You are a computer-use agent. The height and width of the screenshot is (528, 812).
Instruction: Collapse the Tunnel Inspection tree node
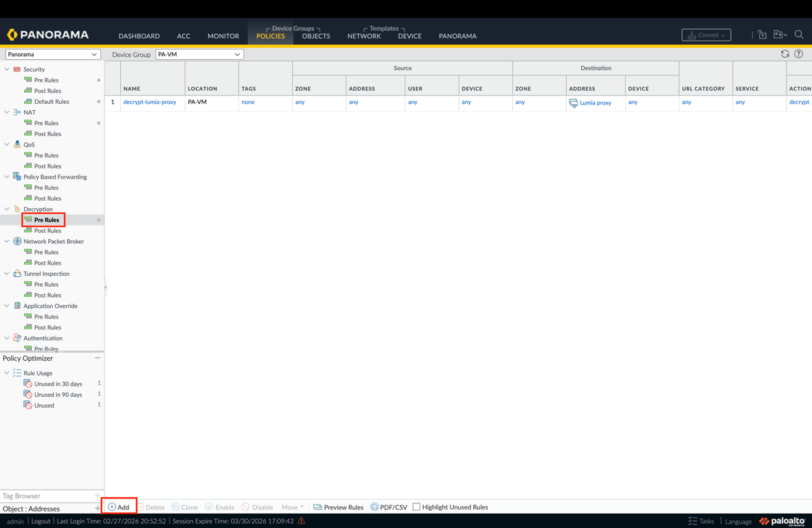click(7, 273)
